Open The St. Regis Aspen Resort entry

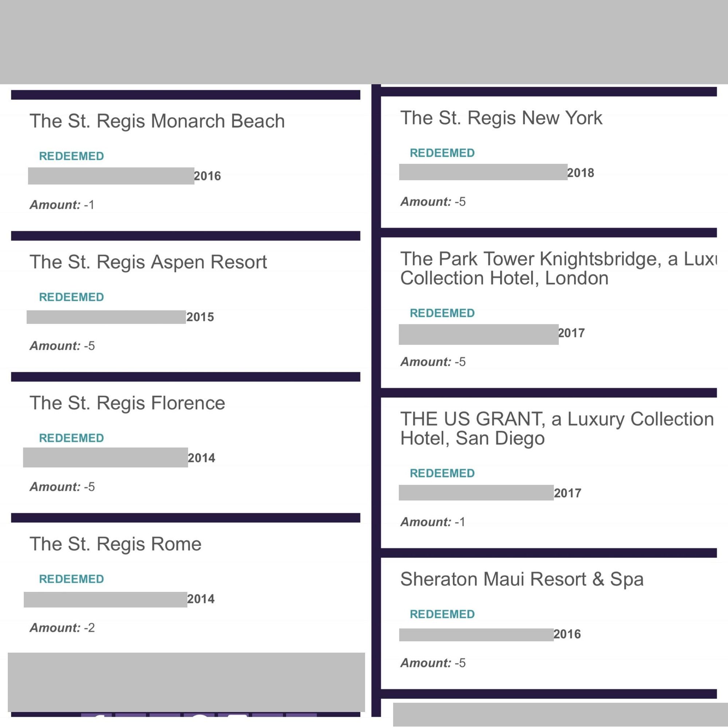tap(148, 262)
